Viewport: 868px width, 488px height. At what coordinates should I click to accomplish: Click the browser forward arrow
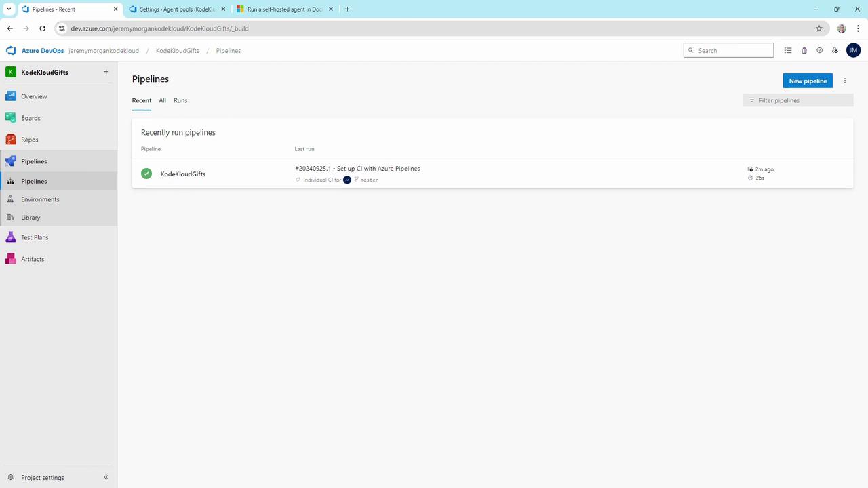click(26, 28)
